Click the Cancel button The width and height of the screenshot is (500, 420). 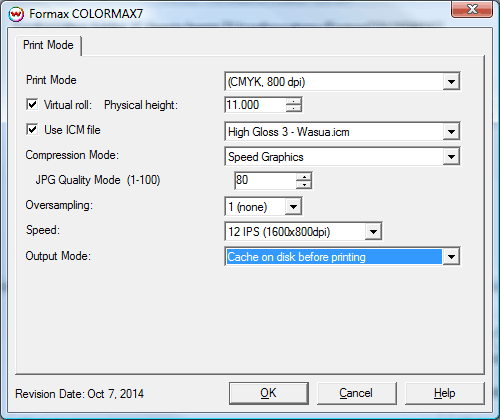tap(356, 393)
